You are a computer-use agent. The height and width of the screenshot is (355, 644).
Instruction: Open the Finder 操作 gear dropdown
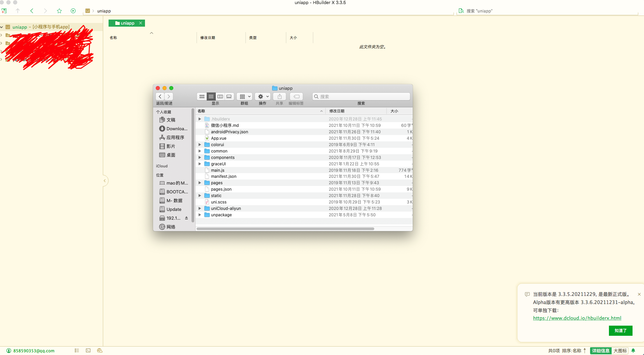point(263,97)
